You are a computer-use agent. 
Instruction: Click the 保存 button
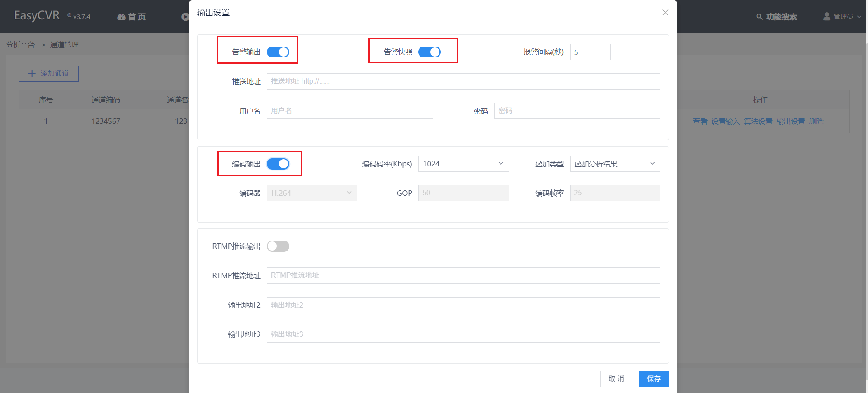pyautogui.click(x=653, y=379)
